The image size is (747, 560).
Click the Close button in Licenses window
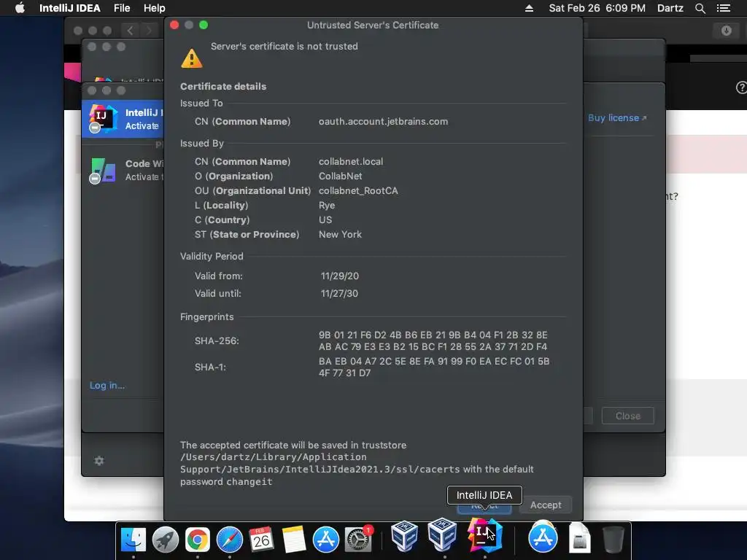[627, 416]
